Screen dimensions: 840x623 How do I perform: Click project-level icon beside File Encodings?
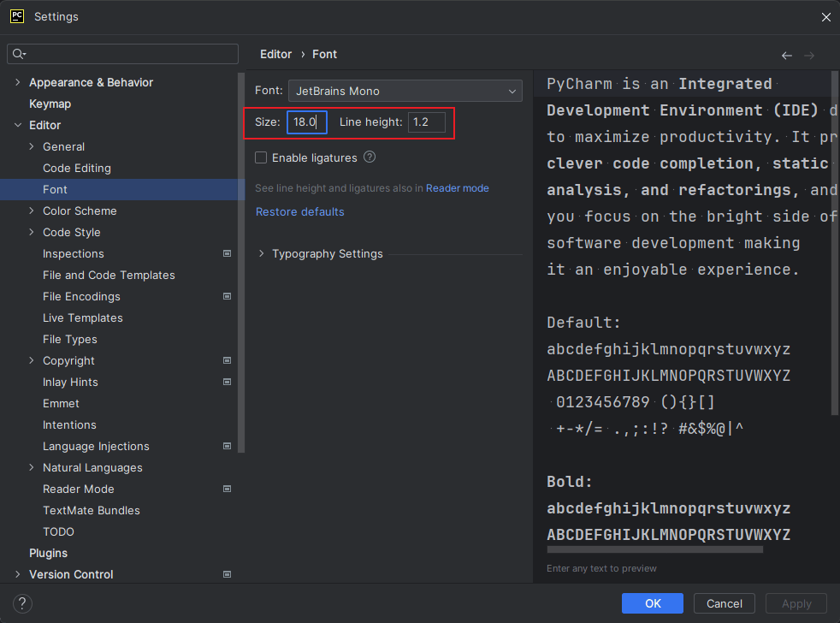point(227,297)
